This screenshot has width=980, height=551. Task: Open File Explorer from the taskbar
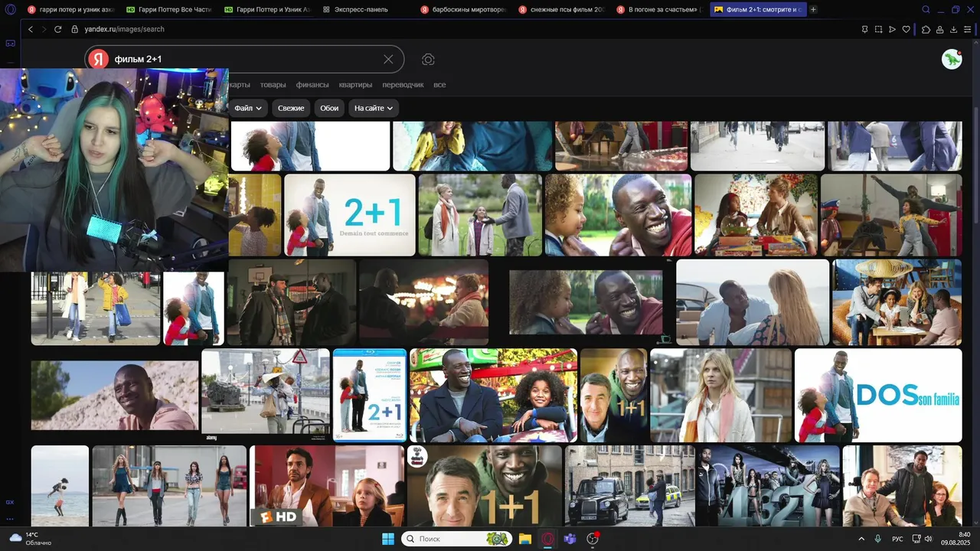525,539
